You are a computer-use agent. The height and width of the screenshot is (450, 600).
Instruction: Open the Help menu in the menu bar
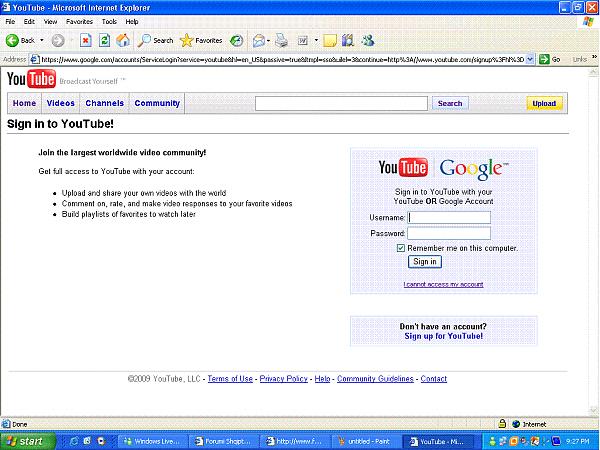coord(132,21)
